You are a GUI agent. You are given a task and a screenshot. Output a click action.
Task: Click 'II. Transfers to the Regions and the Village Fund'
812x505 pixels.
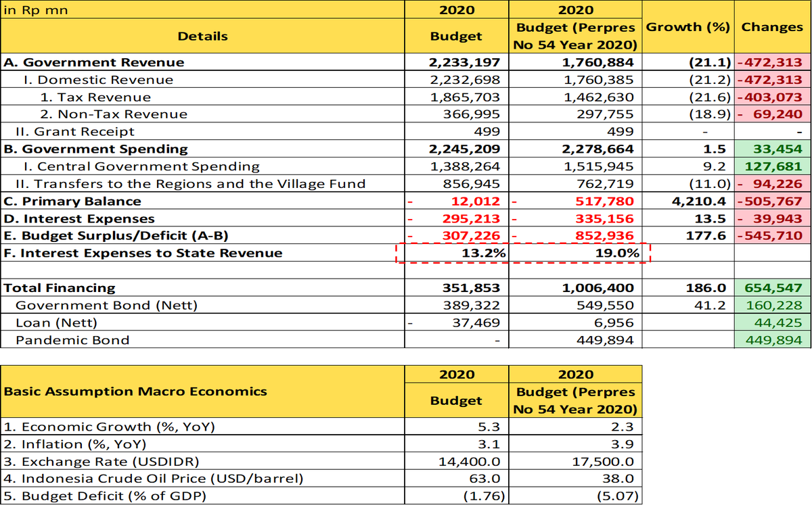190,184
